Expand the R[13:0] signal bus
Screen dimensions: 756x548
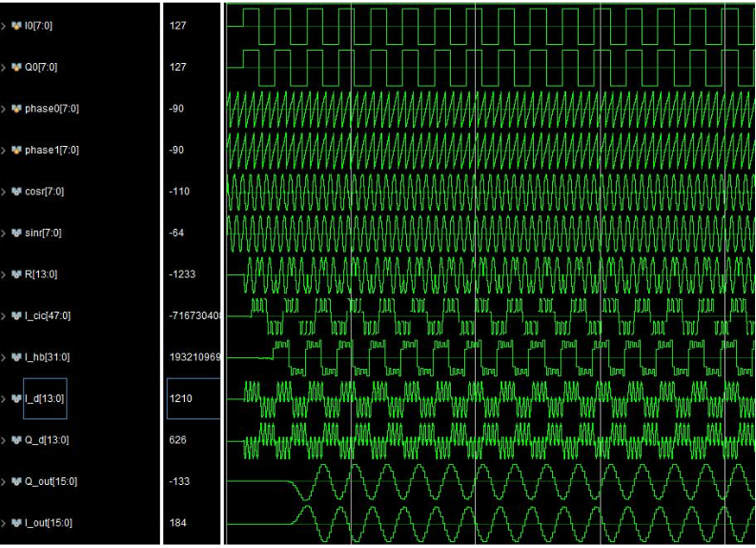(x=3, y=275)
